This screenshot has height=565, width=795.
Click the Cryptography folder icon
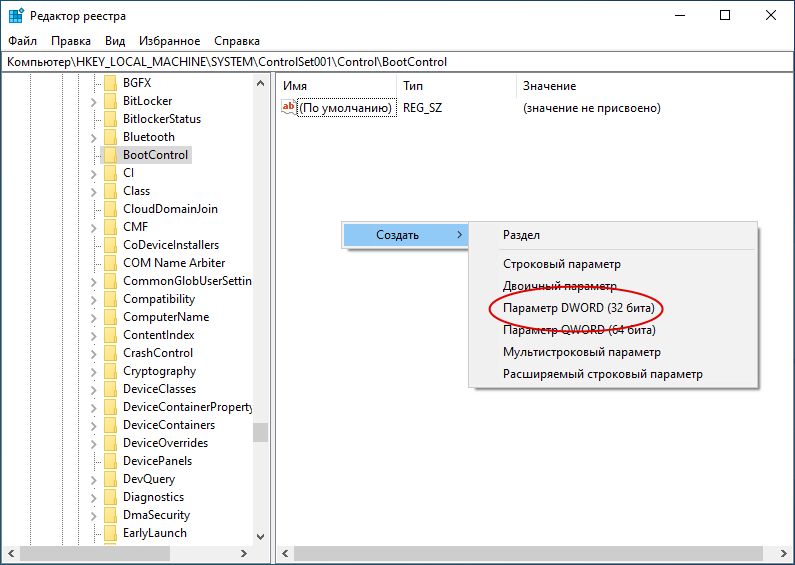pyautogui.click(x=110, y=371)
